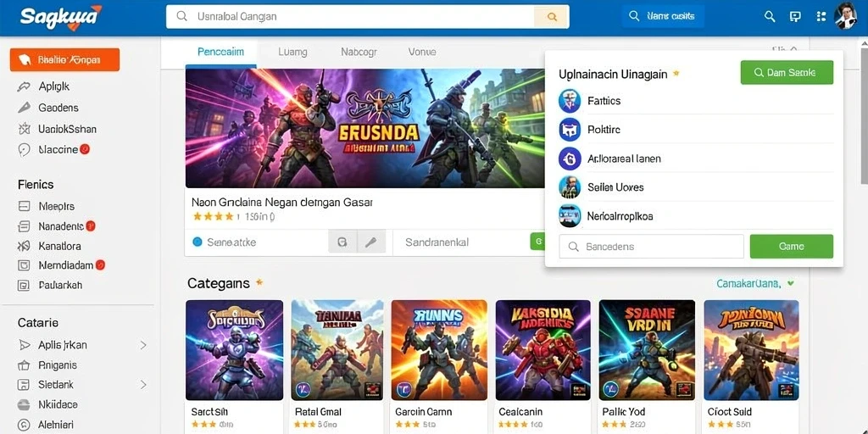
Task: Click the orange Bsaltie Xonpai button
Action: [x=64, y=60]
